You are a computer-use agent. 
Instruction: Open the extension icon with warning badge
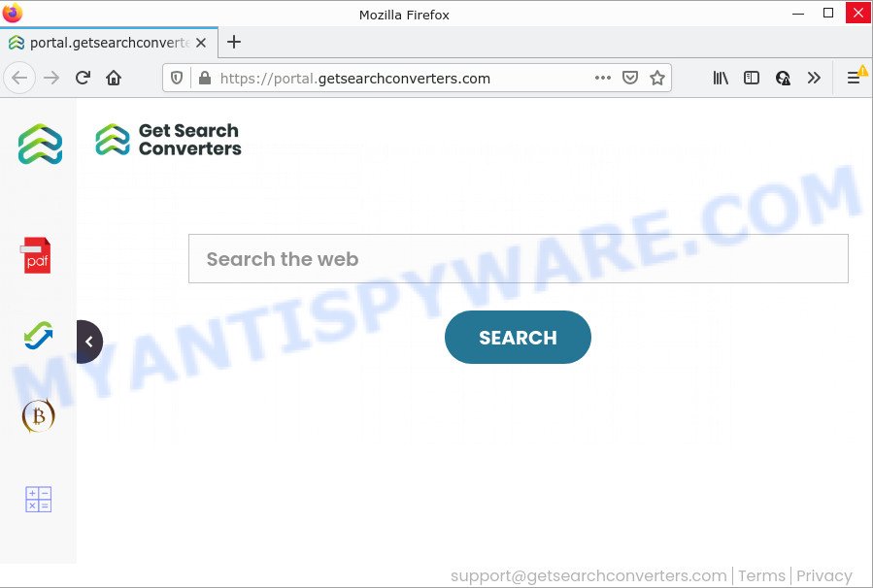coord(783,78)
